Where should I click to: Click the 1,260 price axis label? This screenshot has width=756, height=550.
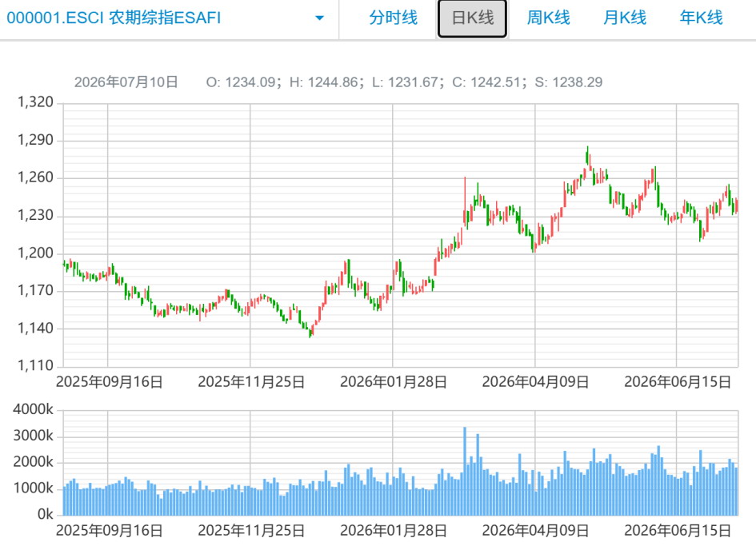pyautogui.click(x=35, y=177)
